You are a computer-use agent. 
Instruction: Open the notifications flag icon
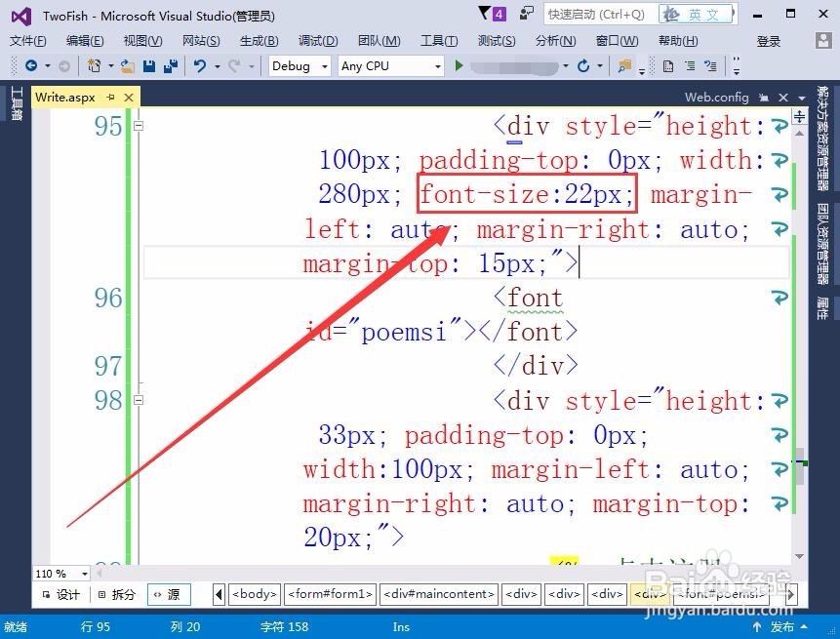[x=492, y=14]
